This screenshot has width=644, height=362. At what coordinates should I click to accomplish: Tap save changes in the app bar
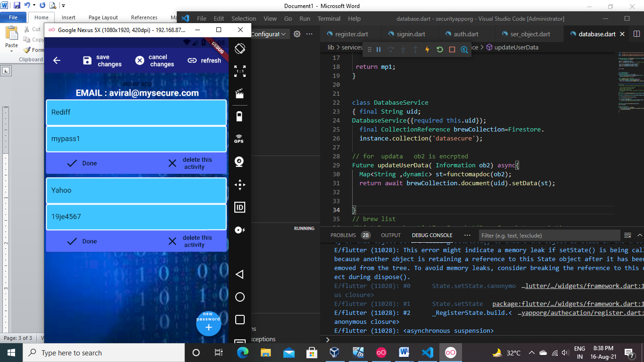tap(102, 60)
